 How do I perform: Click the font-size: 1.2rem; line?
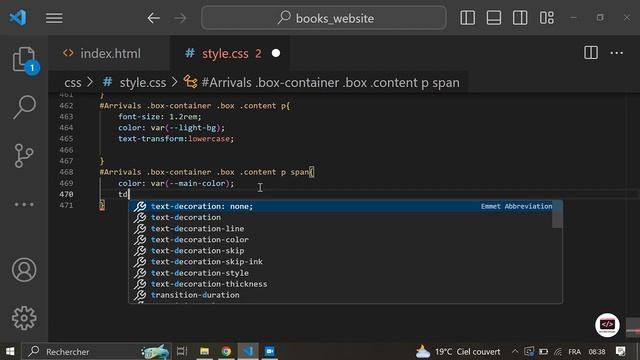pyautogui.click(x=160, y=117)
